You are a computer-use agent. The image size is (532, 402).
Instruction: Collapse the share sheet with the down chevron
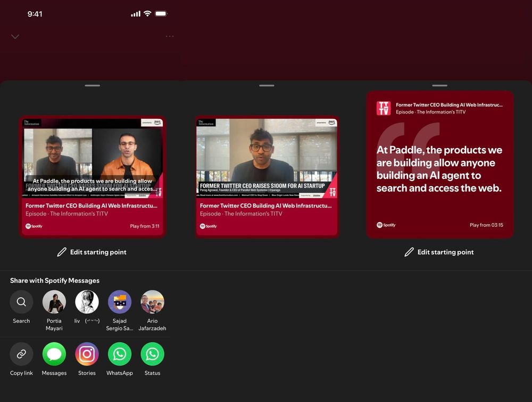(x=15, y=36)
